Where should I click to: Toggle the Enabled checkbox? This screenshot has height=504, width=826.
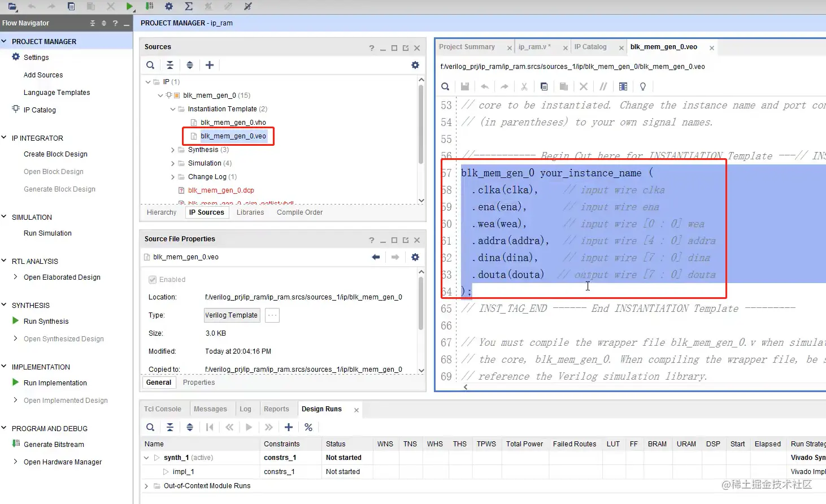click(153, 280)
